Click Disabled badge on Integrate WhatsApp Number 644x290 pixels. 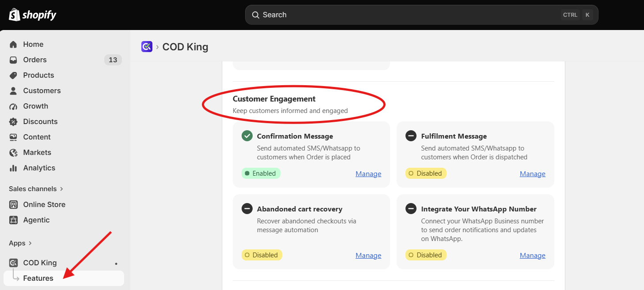426,255
